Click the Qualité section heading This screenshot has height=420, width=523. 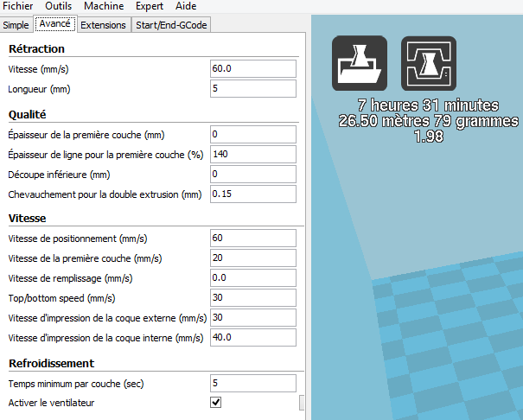point(28,115)
